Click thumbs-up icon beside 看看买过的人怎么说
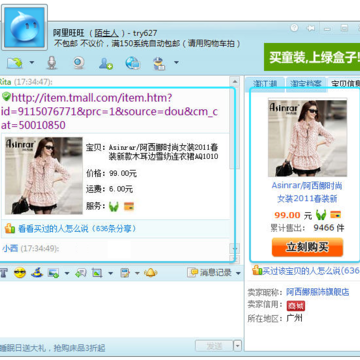 10,229
